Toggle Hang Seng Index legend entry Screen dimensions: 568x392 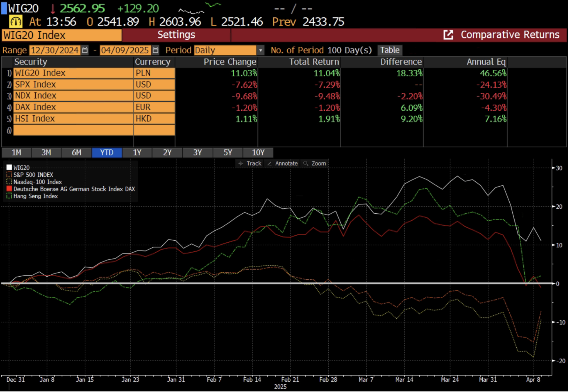click(x=35, y=196)
